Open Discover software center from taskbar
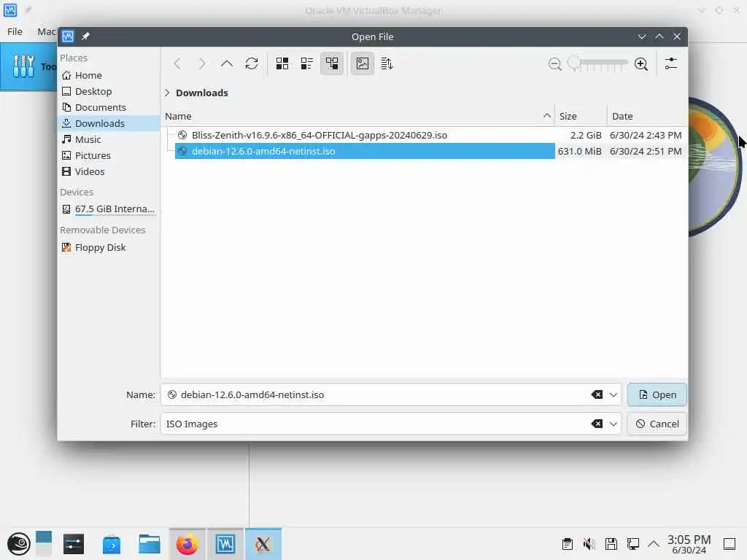Screen dimensions: 747x560 pyautogui.click(x=112, y=544)
